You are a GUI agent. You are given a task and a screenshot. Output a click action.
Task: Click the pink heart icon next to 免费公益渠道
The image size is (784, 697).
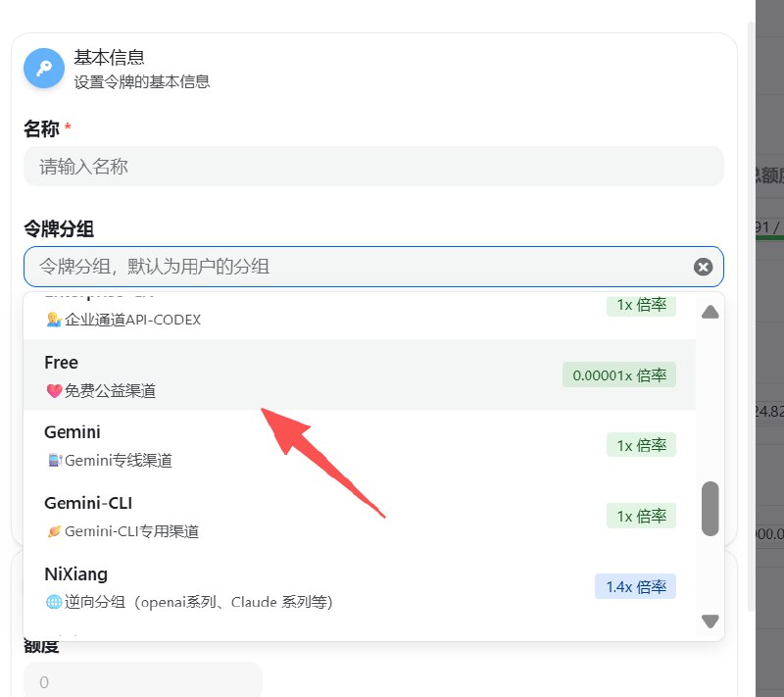pyautogui.click(x=54, y=391)
